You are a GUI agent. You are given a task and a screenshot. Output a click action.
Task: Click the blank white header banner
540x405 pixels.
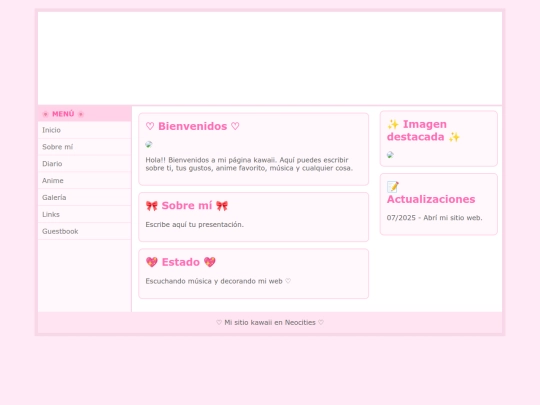coord(270,58)
